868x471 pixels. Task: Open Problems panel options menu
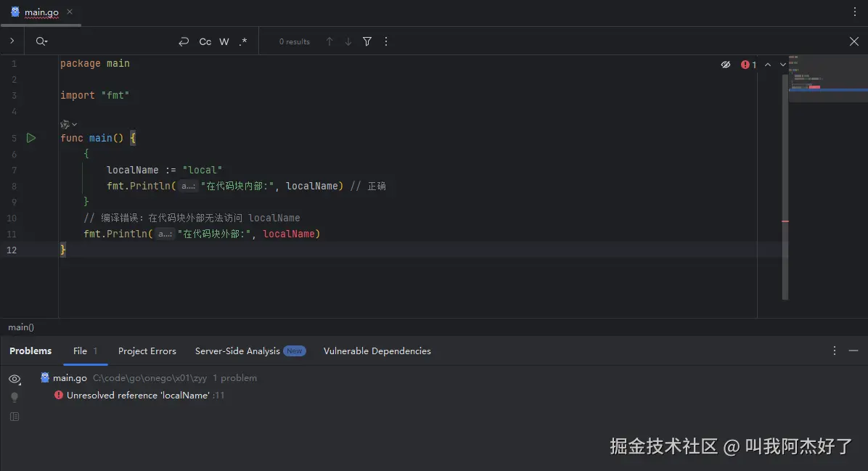pos(834,351)
